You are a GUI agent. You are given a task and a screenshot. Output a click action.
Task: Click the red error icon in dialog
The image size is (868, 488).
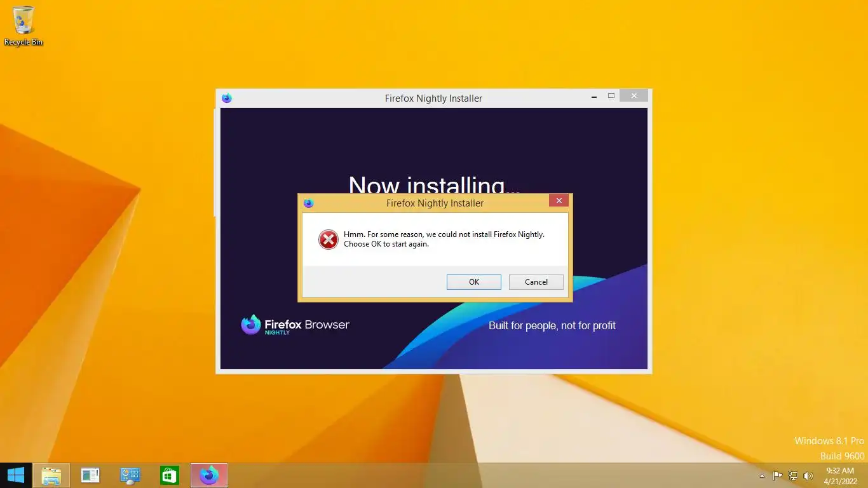tap(329, 240)
